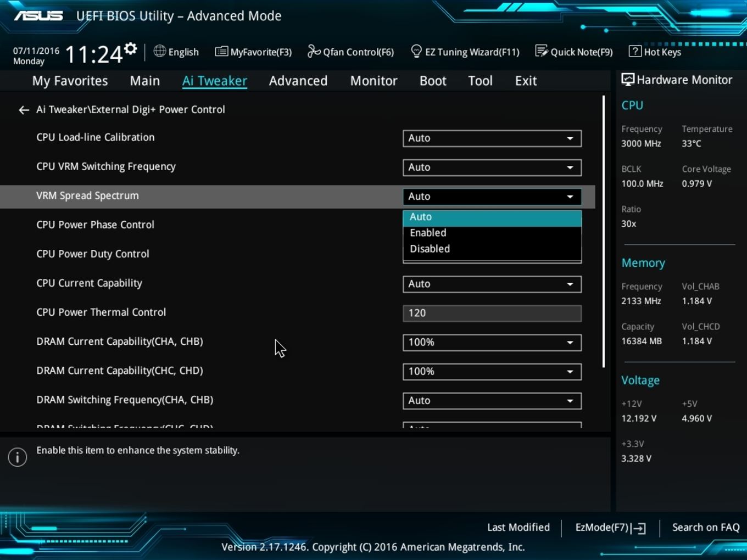Select DRAM Current Capability(CHA, CHB) label
747x560 pixels.
120,341
